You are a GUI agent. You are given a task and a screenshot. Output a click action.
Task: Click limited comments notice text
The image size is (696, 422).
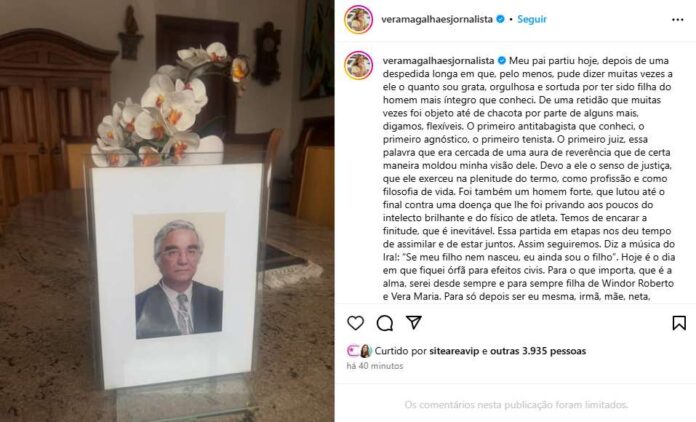tap(516, 405)
